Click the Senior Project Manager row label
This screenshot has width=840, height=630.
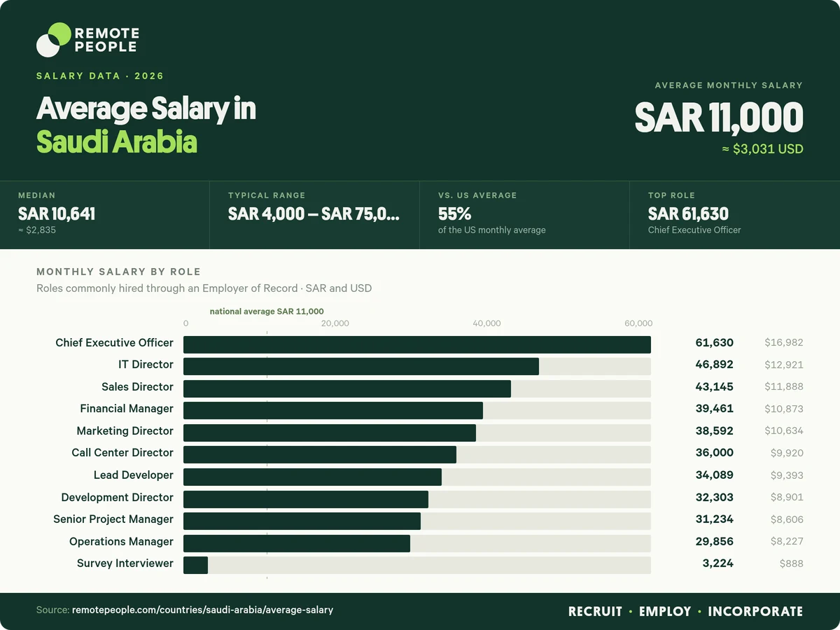click(x=113, y=519)
